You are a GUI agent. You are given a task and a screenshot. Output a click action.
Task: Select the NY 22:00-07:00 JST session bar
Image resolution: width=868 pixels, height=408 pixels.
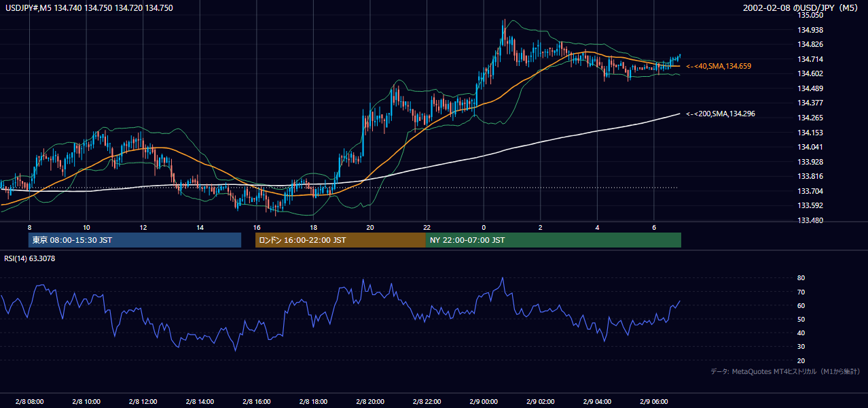pos(554,240)
